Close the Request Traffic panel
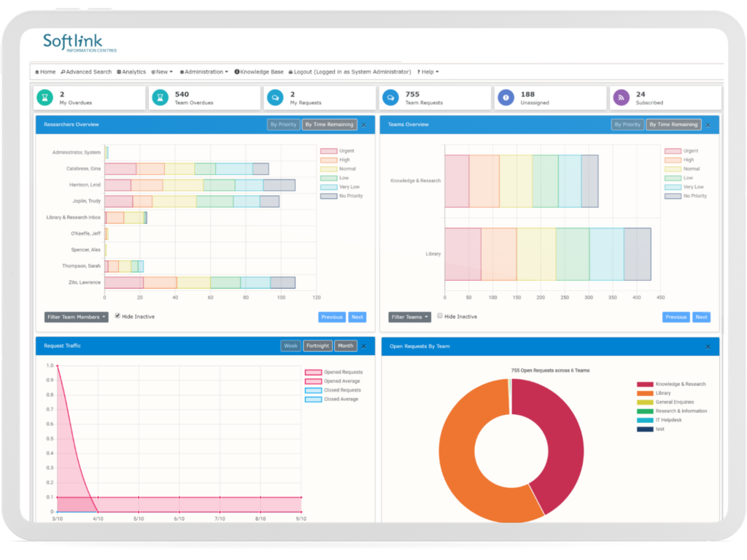This screenshot has height=560, width=747. click(x=364, y=346)
